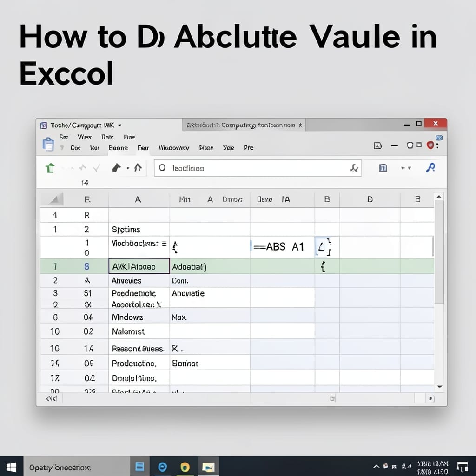
Task: Click the green up-arrow icon in toolbar
Action: 50,167
